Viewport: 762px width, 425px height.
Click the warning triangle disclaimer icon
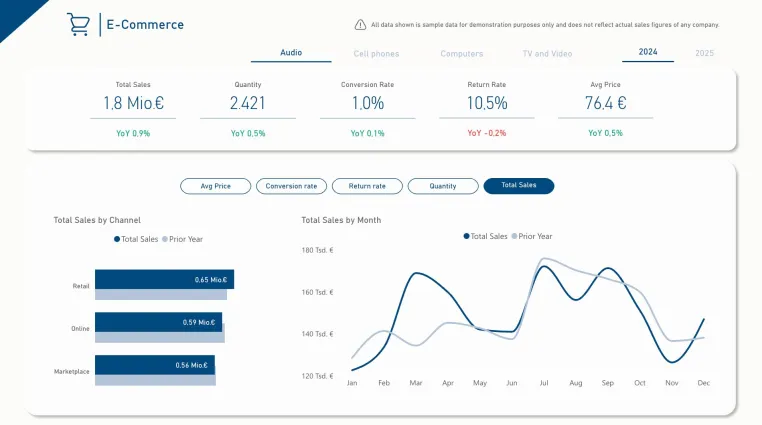tap(360, 25)
